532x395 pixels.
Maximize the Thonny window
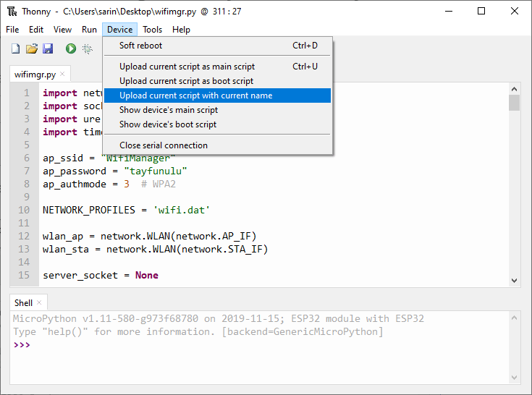pyautogui.click(x=481, y=11)
